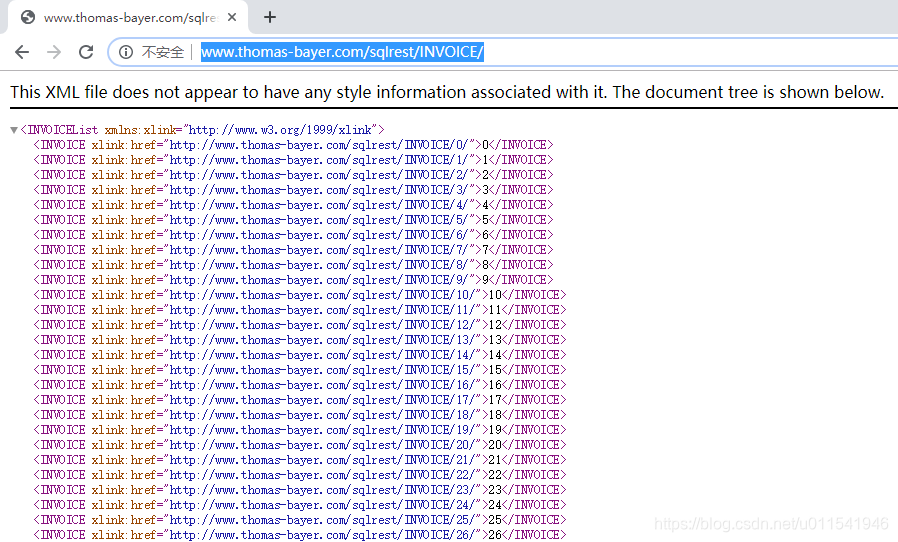Viewport: 898px width, 542px height.
Task: Click the 'This XML file does not appear' notice
Action: (x=447, y=92)
